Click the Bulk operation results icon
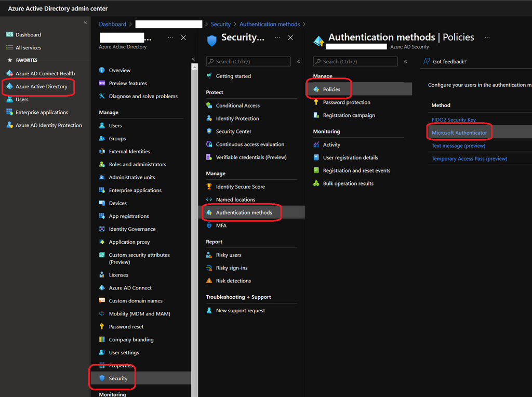This screenshot has width=532, height=397. coord(316,183)
